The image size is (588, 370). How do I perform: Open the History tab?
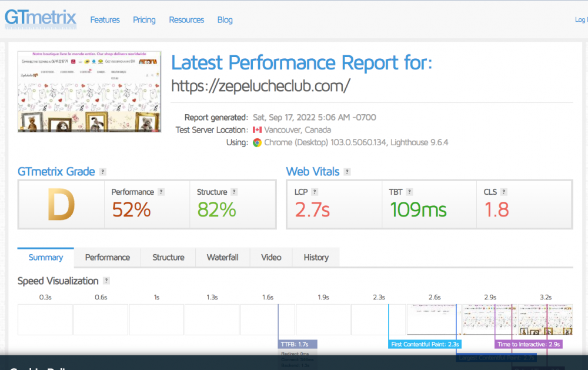pyautogui.click(x=316, y=257)
